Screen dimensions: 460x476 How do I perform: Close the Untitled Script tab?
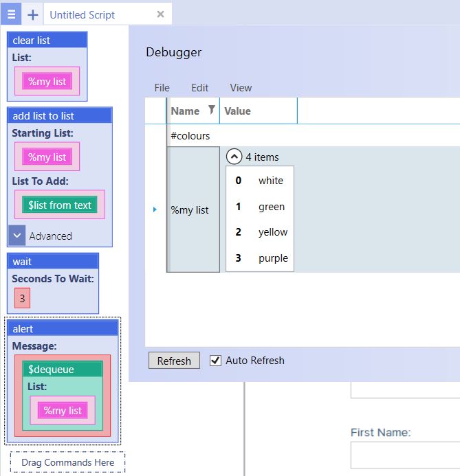click(160, 14)
